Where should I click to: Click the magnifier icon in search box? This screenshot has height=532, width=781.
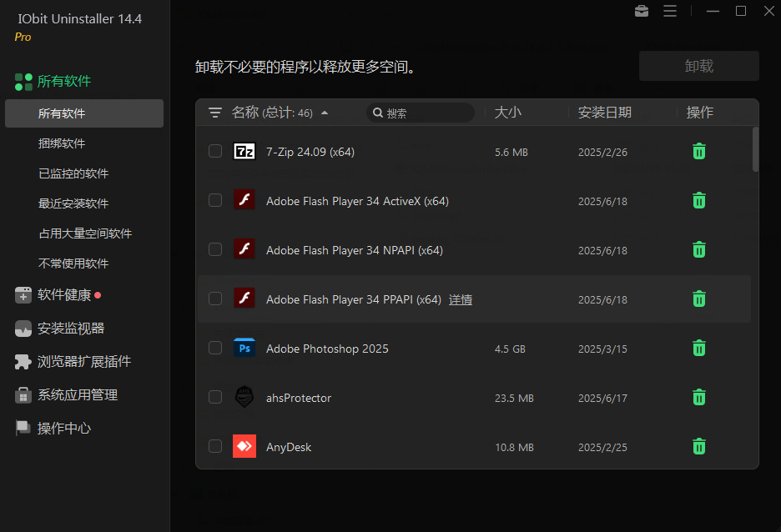[378, 113]
